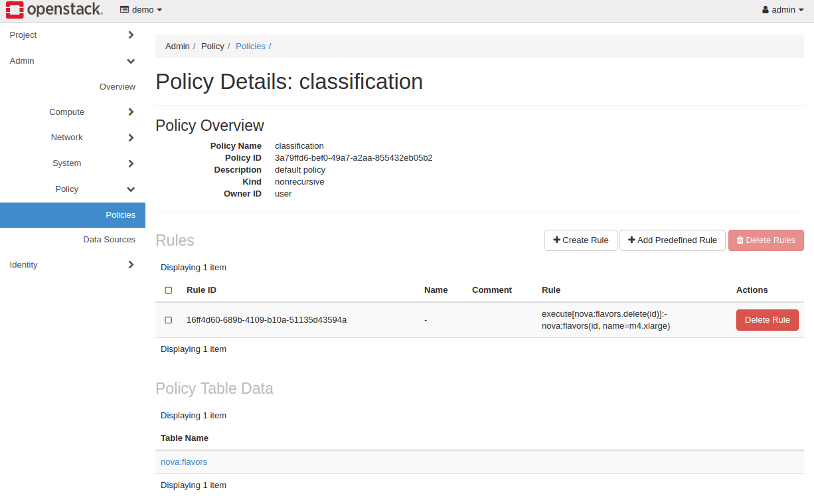Viewport: 814px width, 504px height.
Task: Click the project list icon beside demo
Action: (x=124, y=10)
